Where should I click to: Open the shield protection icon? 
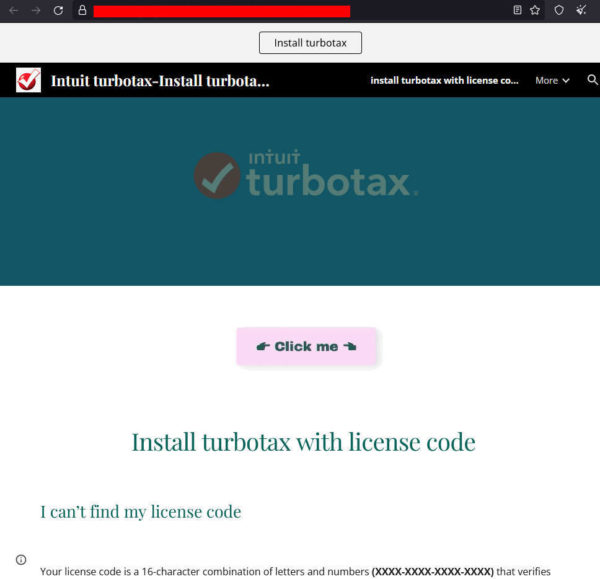(x=559, y=10)
